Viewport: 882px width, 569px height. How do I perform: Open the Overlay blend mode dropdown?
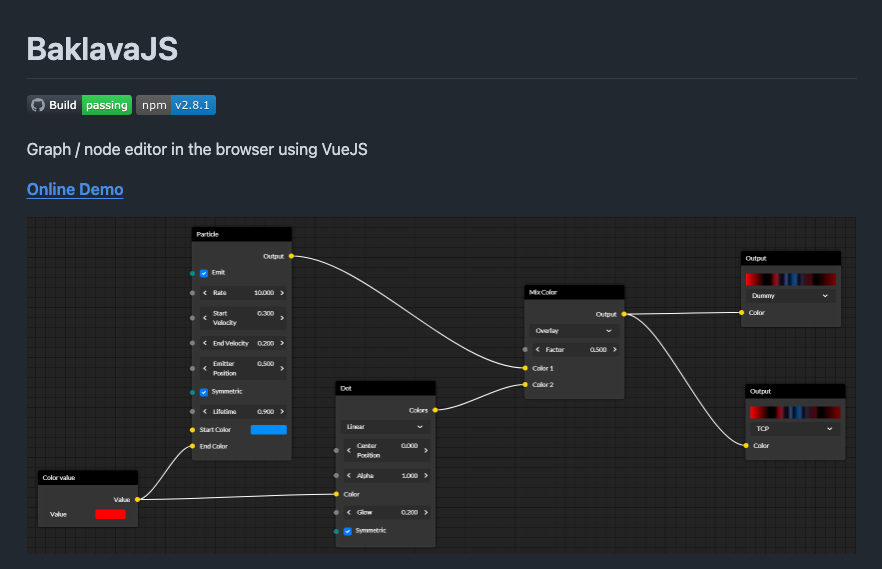click(574, 331)
